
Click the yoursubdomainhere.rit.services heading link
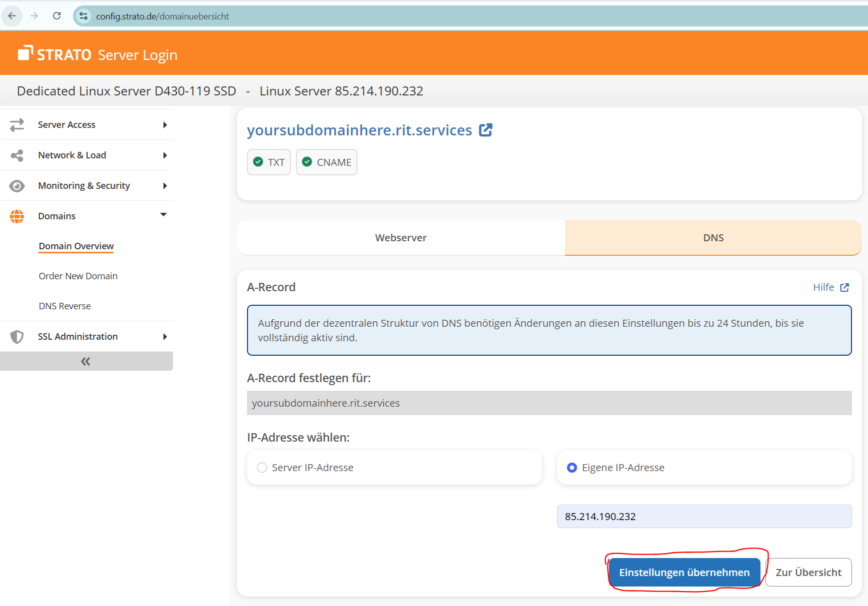pos(359,130)
